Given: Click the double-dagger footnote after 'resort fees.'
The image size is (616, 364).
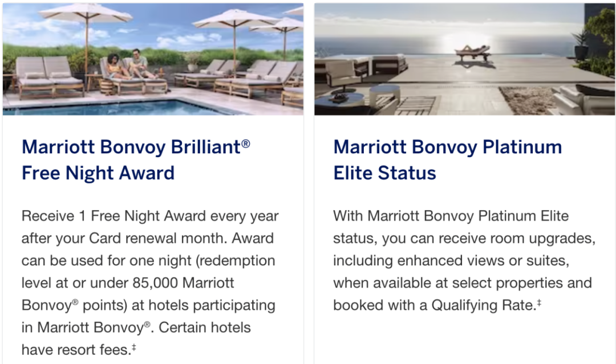Looking at the screenshot, I should click(x=134, y=347).
